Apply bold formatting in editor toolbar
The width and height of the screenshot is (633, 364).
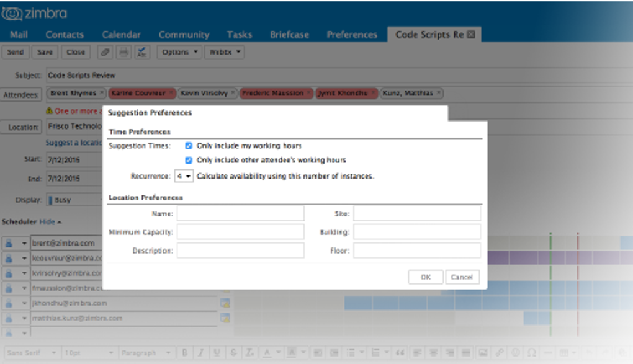coord(184,353)
